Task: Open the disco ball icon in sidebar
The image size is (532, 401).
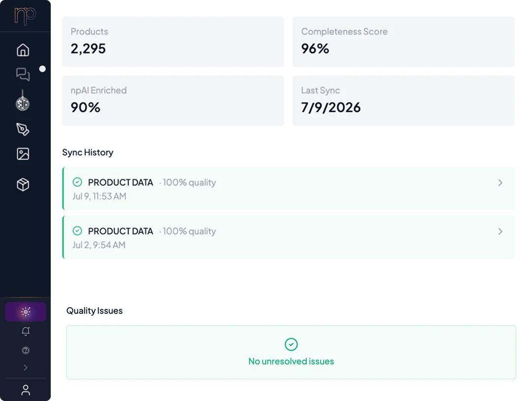Action: 23,101
